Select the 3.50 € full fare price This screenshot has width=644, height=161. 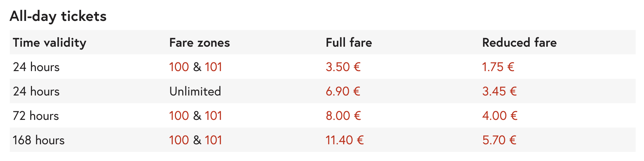[x=343, y=67]
